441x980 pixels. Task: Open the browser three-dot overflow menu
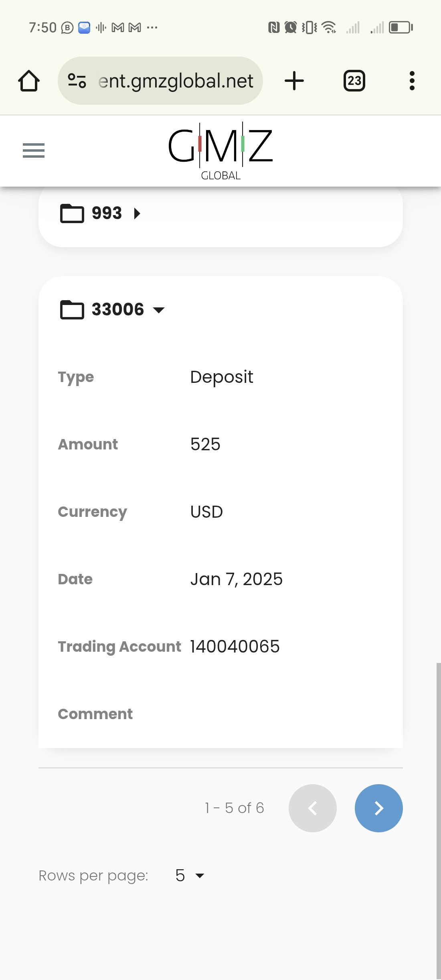coord(412,81)
